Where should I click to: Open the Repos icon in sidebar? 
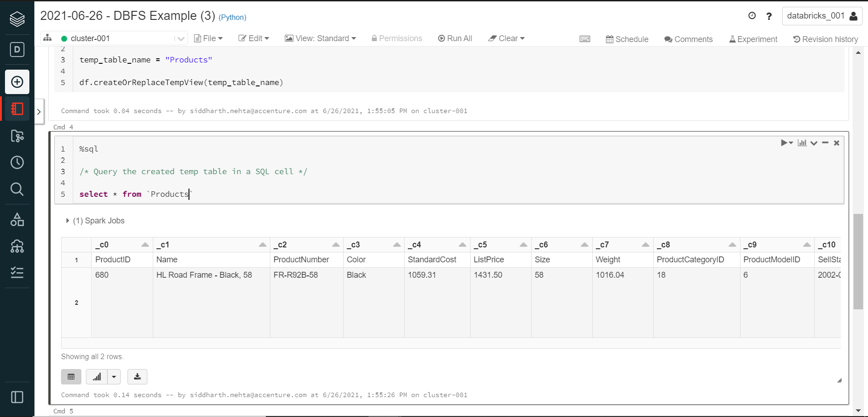(17, 136)
